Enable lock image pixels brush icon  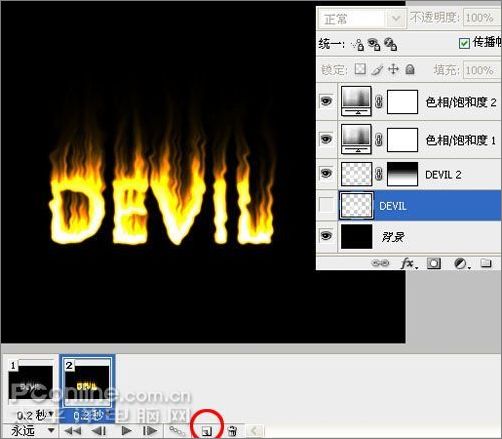coord(377,69)
